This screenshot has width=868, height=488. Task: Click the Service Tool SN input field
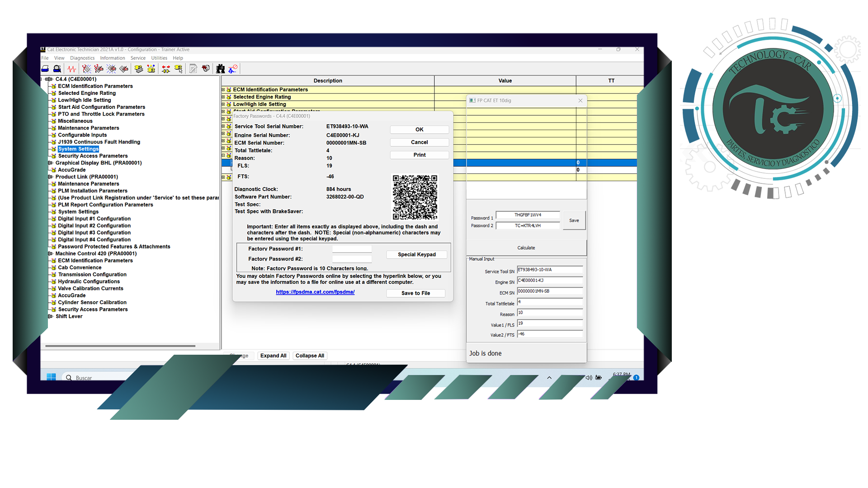[550, 270]
